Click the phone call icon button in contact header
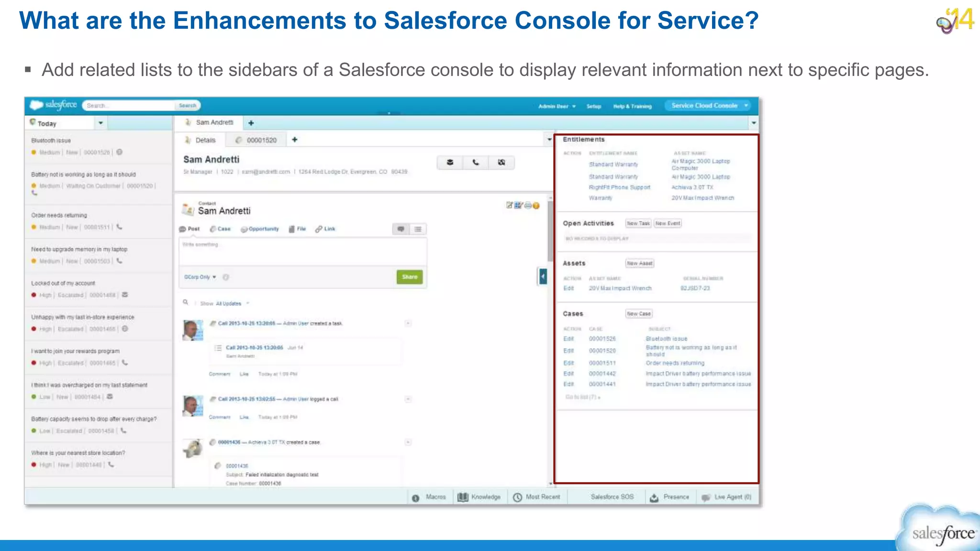The width and height of the screenshot is (980, 551). [x=476, y=163]
